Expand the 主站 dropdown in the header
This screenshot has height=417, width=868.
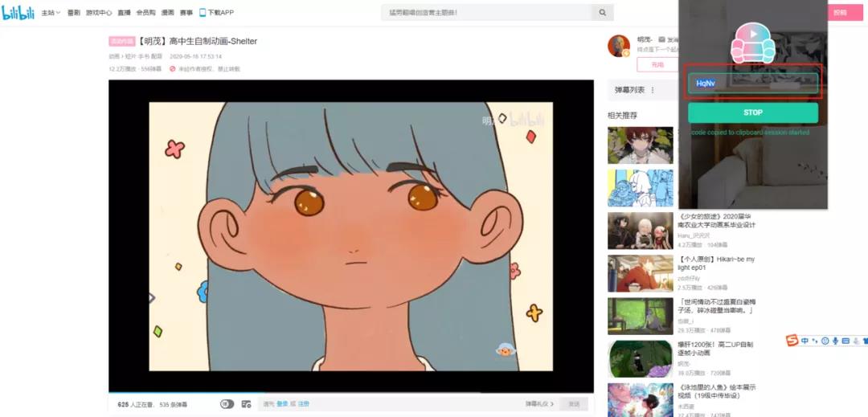[51, 12]
